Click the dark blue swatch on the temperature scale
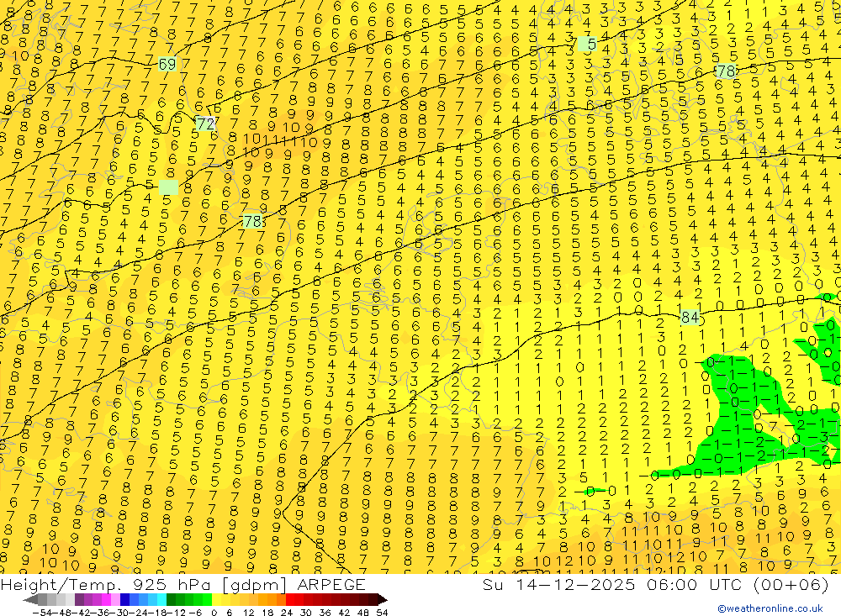Screen dimensions: 841x616 (124, 599)
